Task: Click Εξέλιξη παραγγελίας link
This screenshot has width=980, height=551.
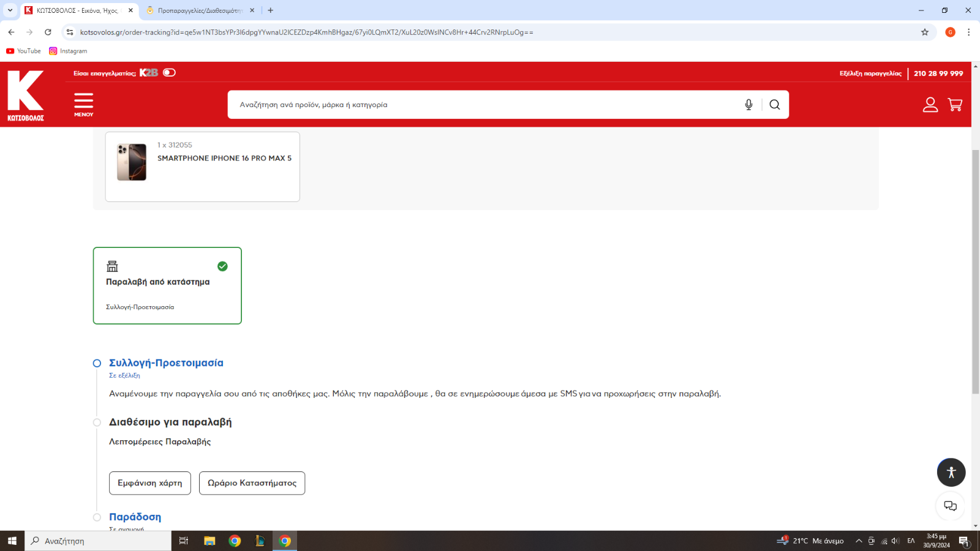Action: pos(870,73)
